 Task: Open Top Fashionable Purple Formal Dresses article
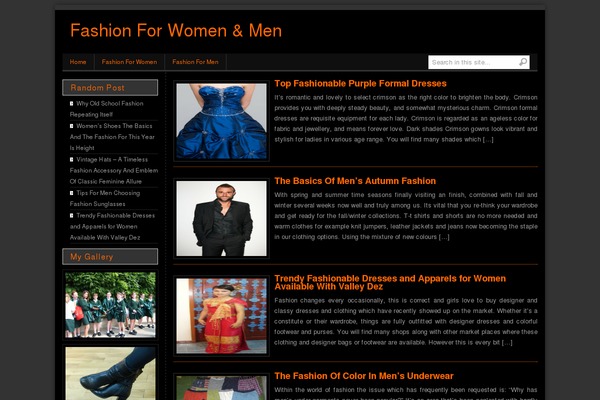click(x=360, y=83)
